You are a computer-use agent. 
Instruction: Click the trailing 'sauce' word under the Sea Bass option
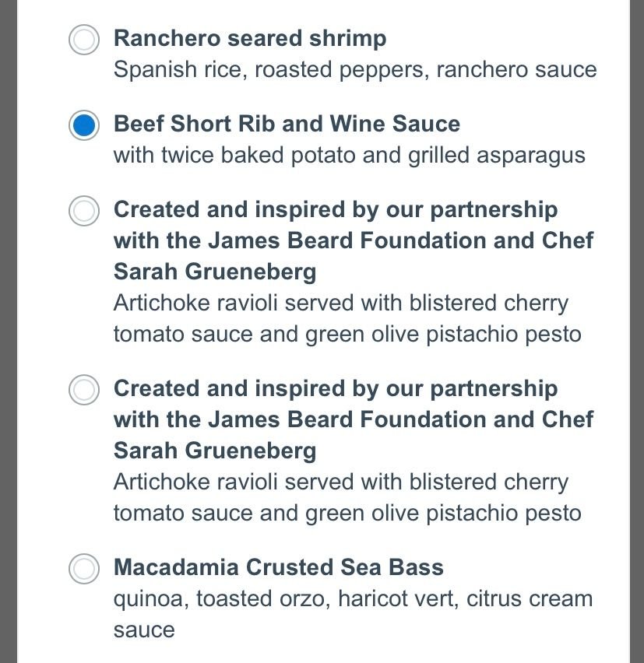tap(144, 630)
